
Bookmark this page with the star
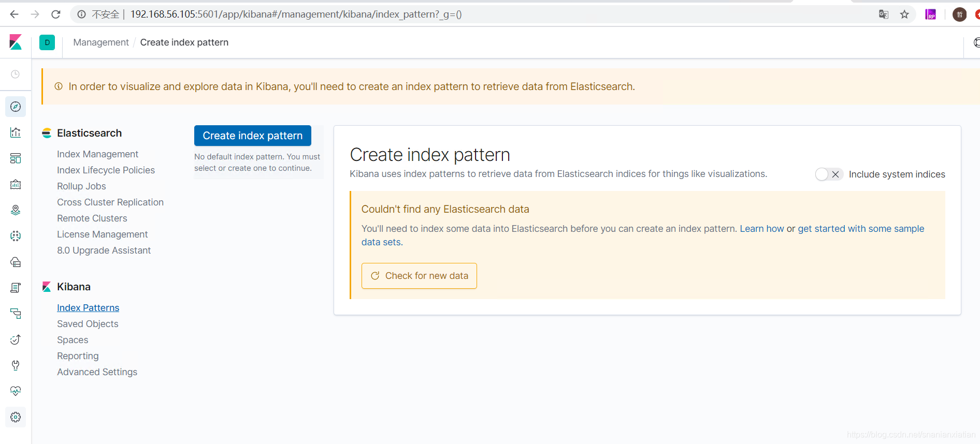click(x=904, y=14)
